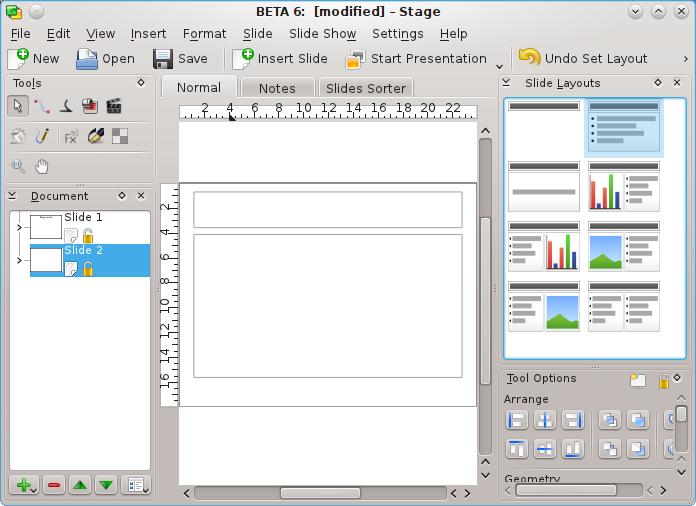Open the Slide Show menu

(x=322, y=34)
